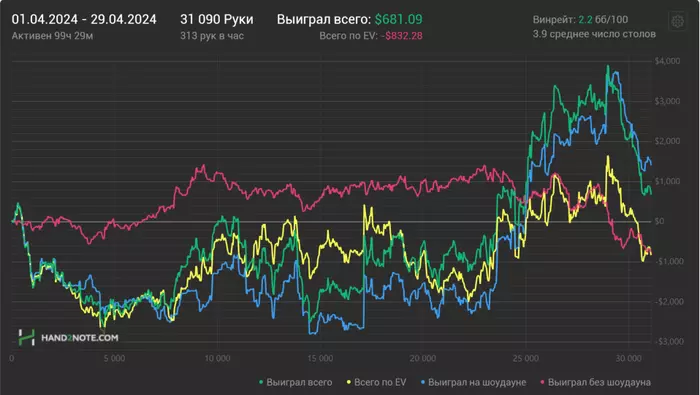Screen dimensions: 700x395
Task: Click the $2,000 y-axis label
Action: [667, 141]
